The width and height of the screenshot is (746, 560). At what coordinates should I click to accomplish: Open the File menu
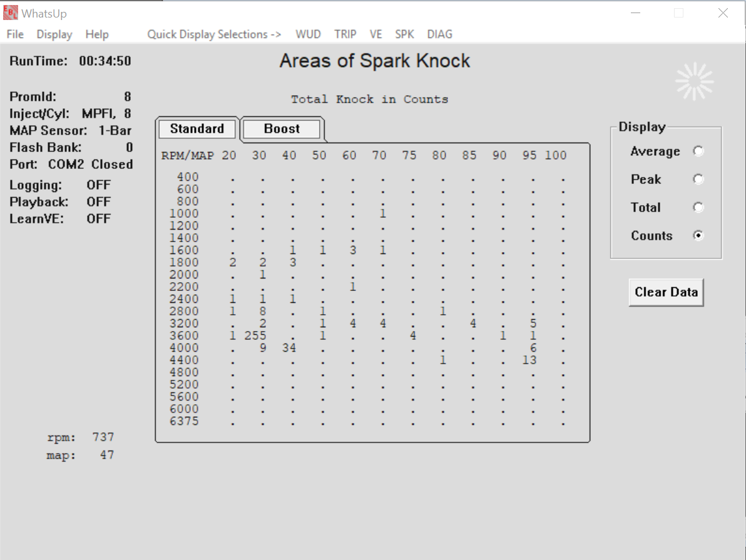[x=15, y=34]
